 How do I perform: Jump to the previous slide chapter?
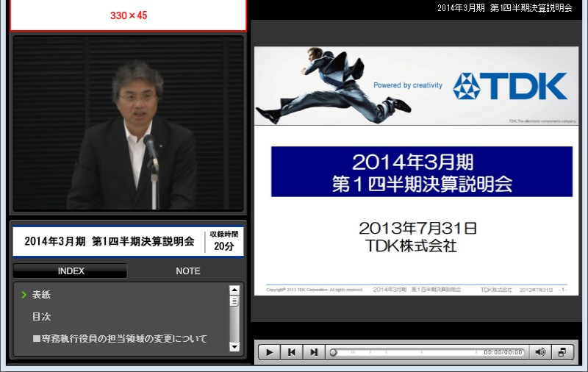(x=291, y=352)
